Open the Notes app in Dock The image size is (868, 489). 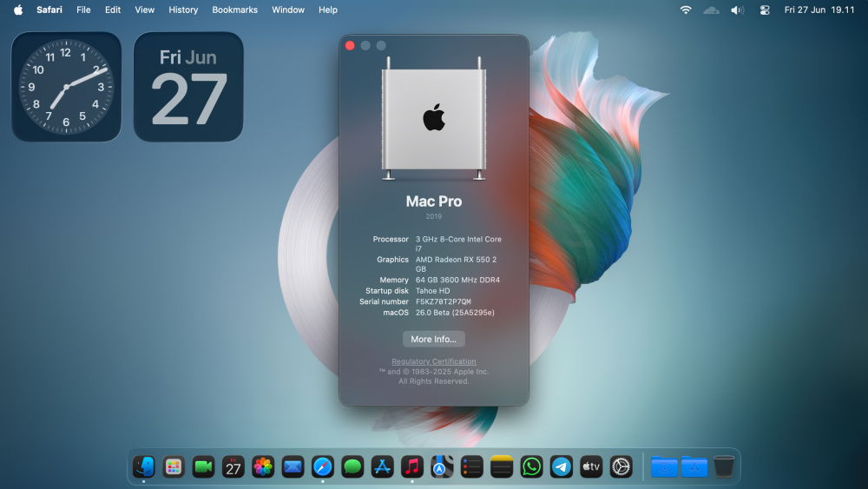pos(502,466)
